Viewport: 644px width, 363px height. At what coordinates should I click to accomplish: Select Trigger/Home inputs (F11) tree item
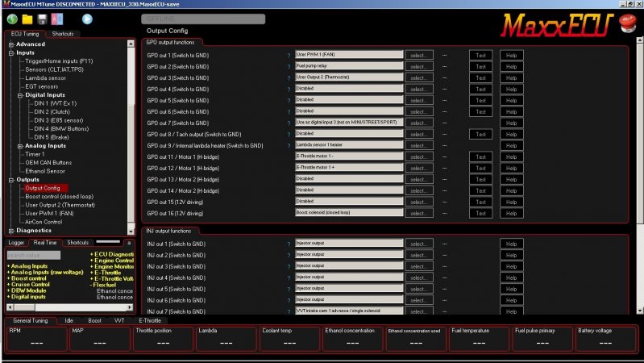pos(59,61)
